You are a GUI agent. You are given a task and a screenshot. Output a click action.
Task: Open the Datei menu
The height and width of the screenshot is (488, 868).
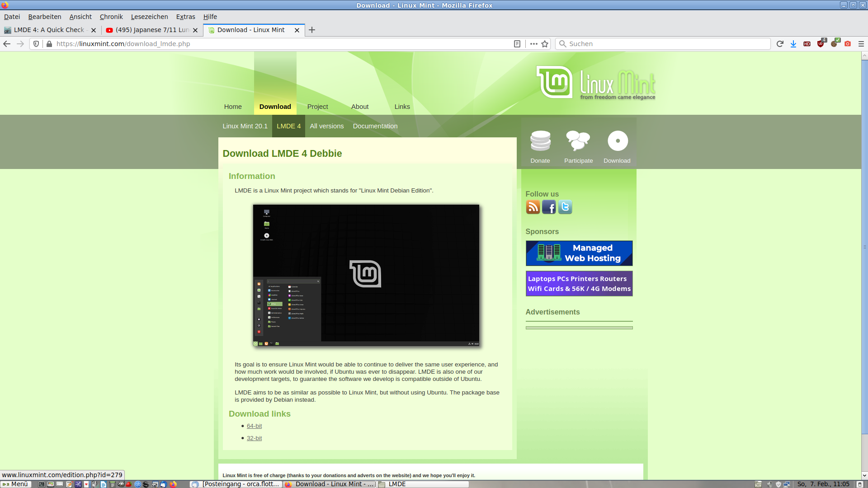pyautogui.click(x=12, y=17)
